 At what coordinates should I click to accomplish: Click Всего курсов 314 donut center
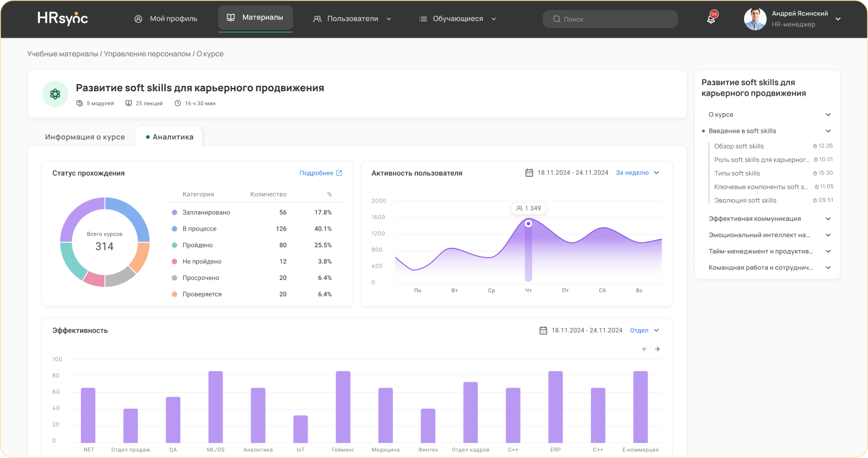(x=105, y=242)
